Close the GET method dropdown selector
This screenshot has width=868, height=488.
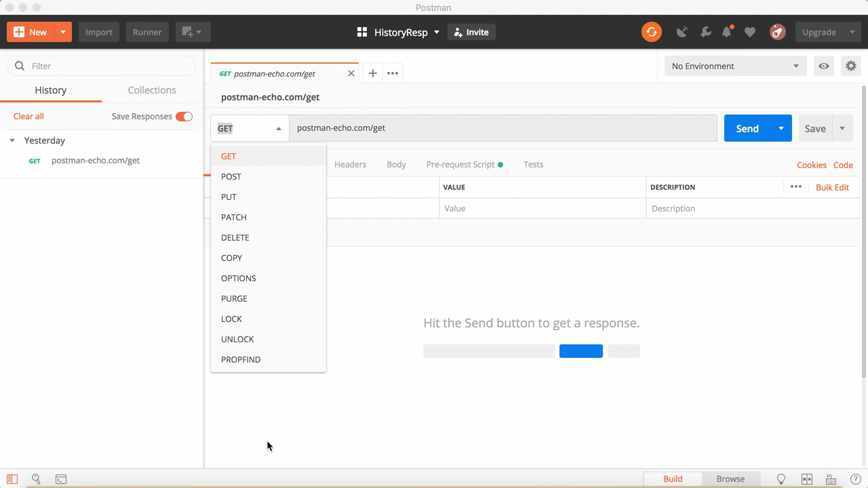(x=250, y=128)
